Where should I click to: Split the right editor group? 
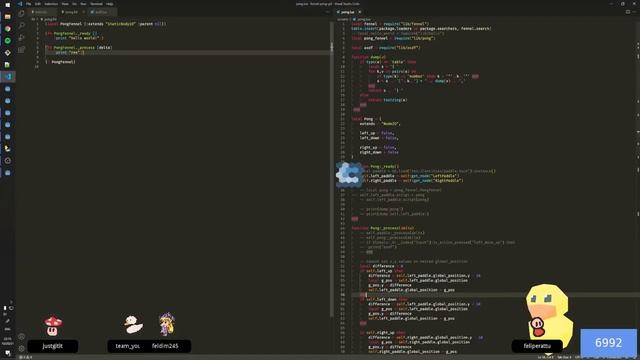(x=628, y=12)
